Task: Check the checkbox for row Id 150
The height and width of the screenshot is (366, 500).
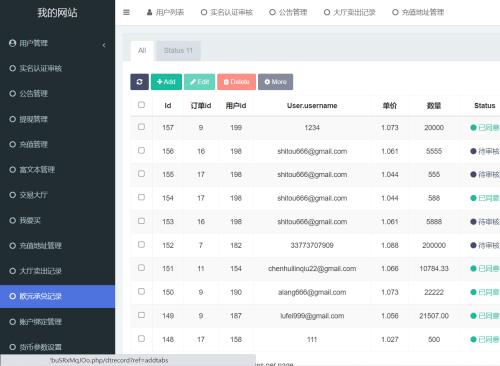Action: pyautogui.click(x=141, y=292)
